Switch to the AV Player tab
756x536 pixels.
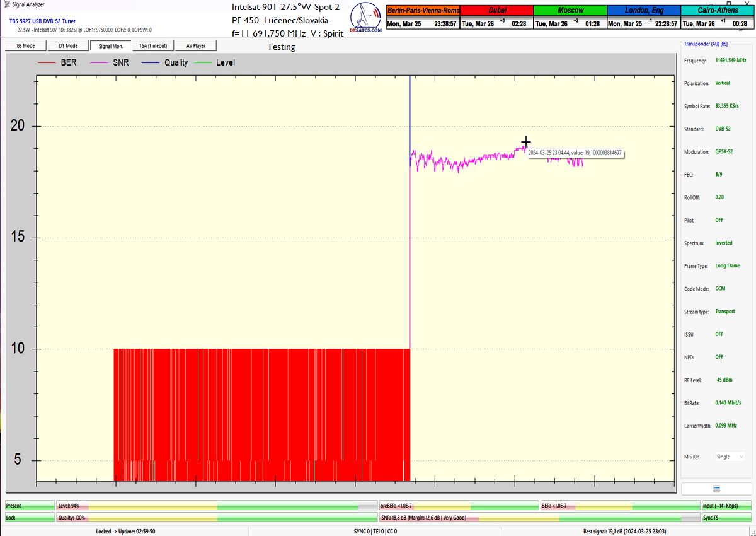tap(195, 46)
